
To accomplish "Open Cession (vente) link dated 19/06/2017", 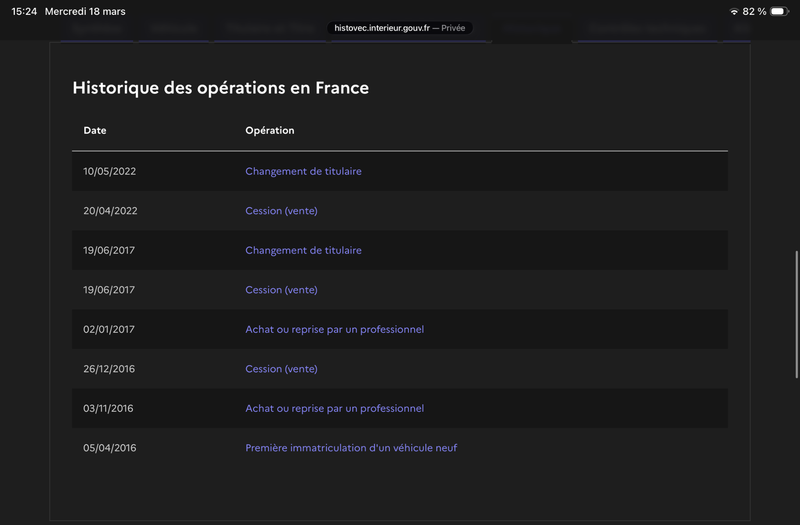I will [x=281, y=290].
